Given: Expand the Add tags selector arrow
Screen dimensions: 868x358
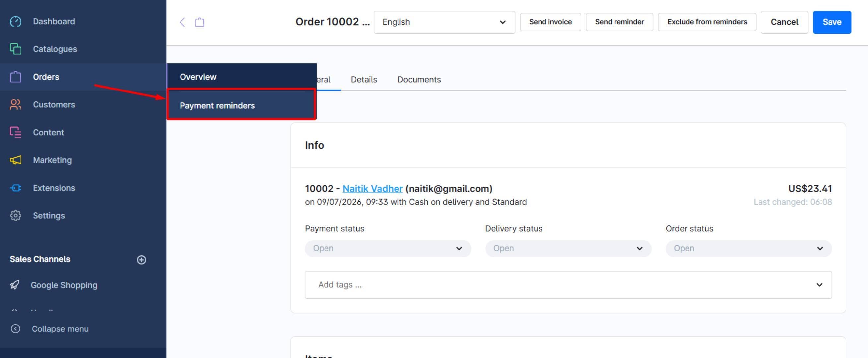Looking at the screenshot, I should click(819, 285).
